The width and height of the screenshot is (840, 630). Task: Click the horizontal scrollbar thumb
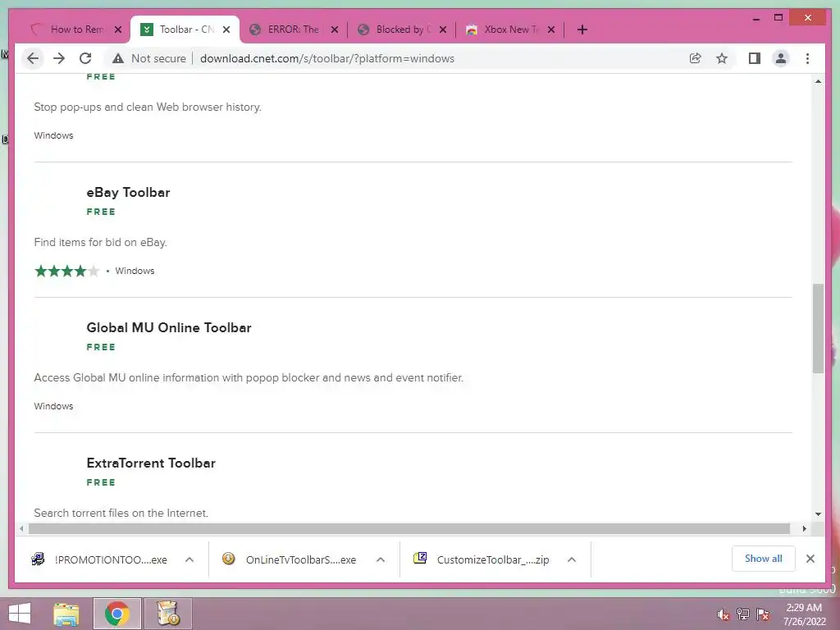tap(409, 529)
